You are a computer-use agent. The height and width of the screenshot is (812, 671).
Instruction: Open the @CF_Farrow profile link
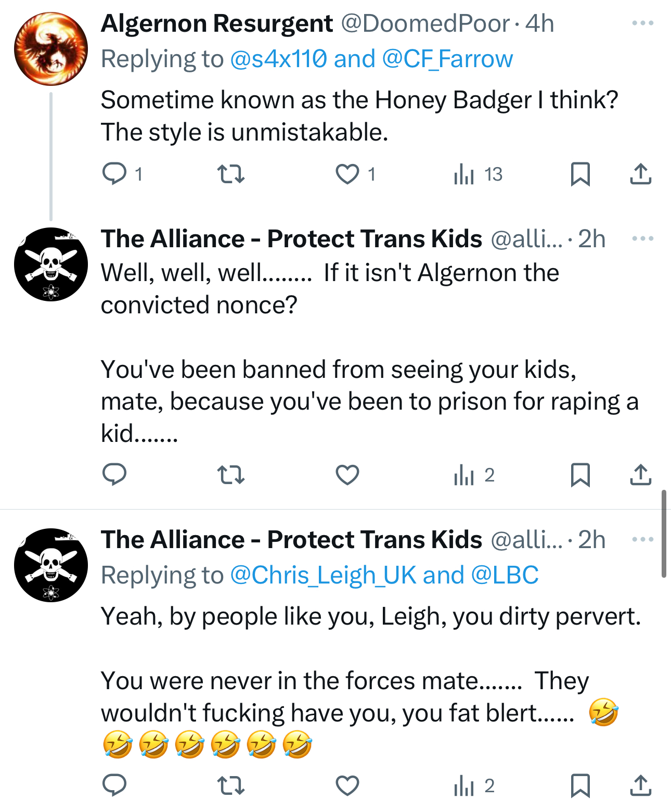(x=447, y=59)
